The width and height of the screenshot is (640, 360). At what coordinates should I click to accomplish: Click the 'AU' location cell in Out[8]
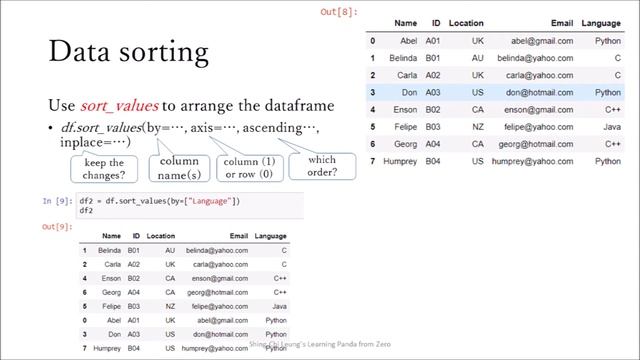[x=478, y=58]
